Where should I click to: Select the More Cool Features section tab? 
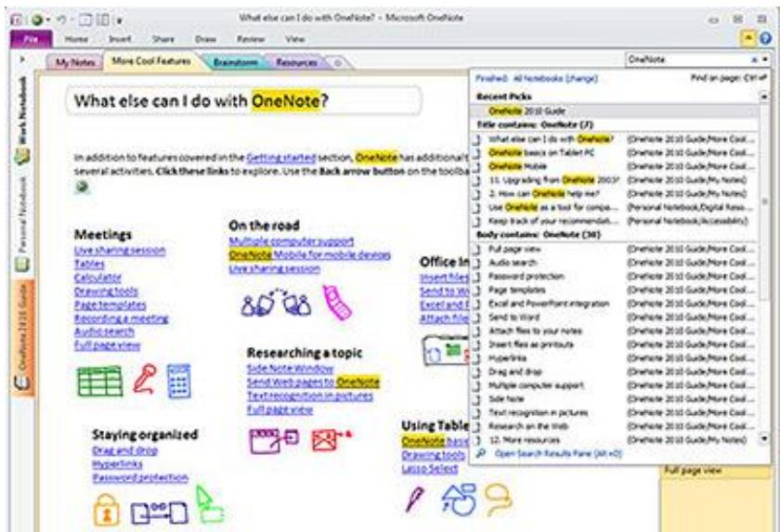click(x=151, y=61)
